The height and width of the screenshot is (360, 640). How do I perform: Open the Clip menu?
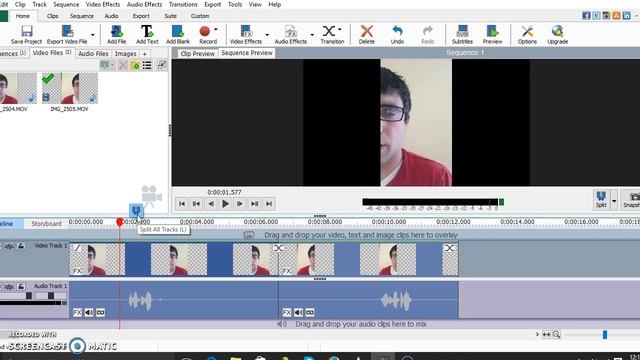click(x=20, y=4)
